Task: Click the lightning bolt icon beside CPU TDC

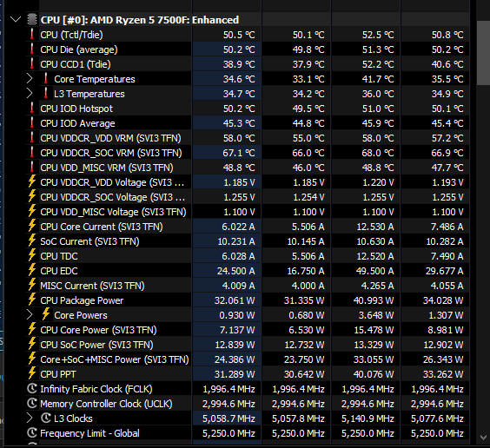Action: (x=32, y=255)
